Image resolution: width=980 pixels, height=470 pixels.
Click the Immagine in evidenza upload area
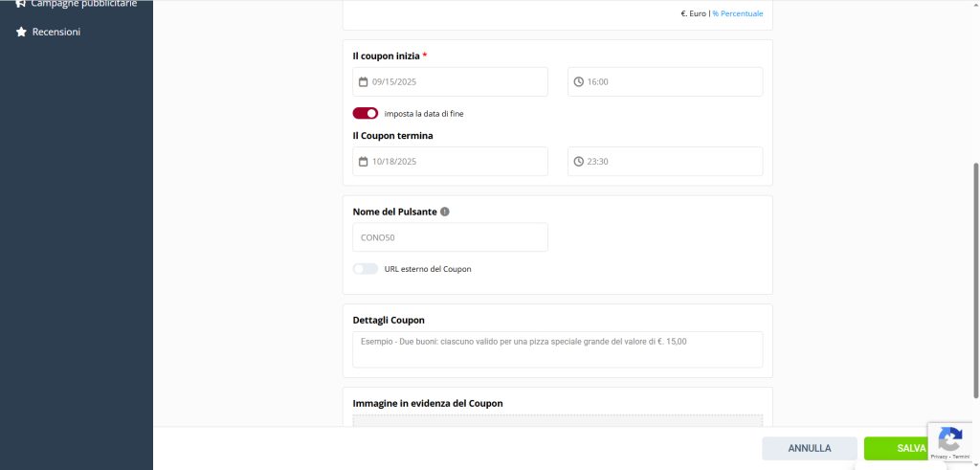tap(557, 420)
